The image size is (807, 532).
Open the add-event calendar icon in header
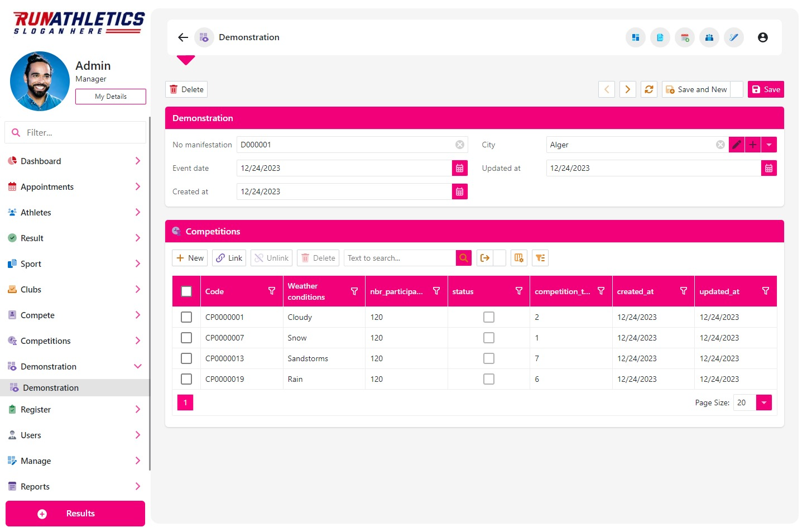click(684, 37)
